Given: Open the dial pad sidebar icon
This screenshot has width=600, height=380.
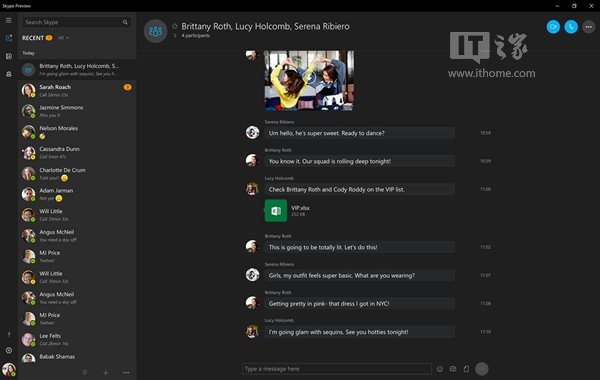Looking at the screenshot, I should tap(8, 56).
